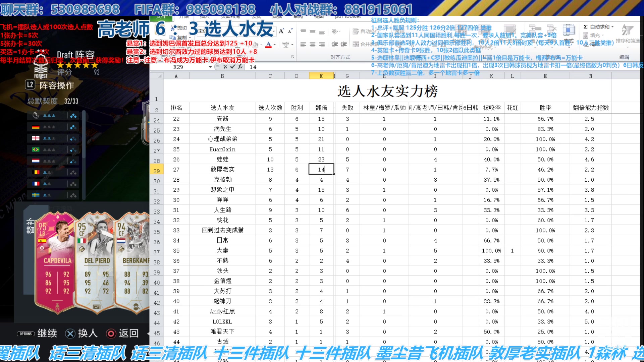Viewport: 644px width, 362px height.
Task: Click the 继续 (Continue) OPTIONS button in game
Action: tap(37, 334)
